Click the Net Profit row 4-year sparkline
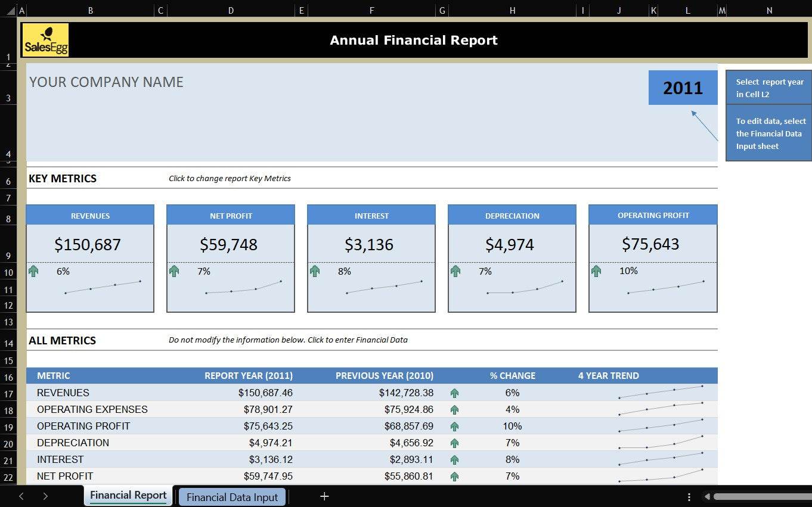The width and height of the screenshot is (812, 507). (x=661, y=476)
